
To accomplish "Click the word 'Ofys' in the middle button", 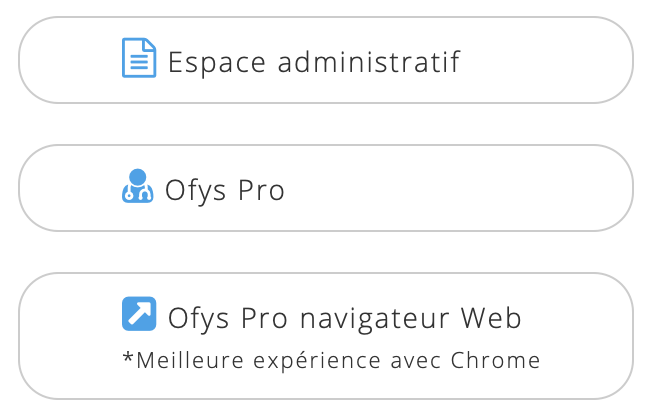I will pos(195,191).
